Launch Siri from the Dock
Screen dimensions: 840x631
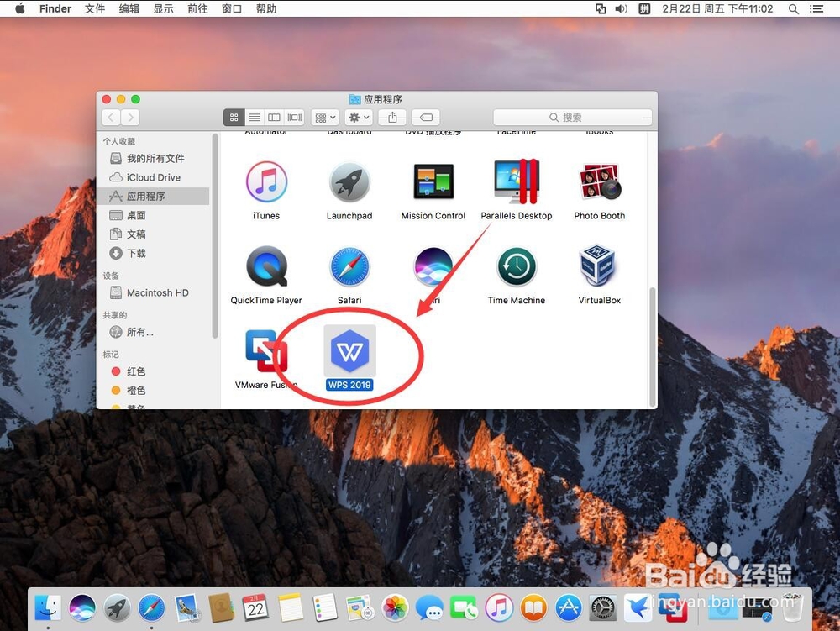(82, 608)
